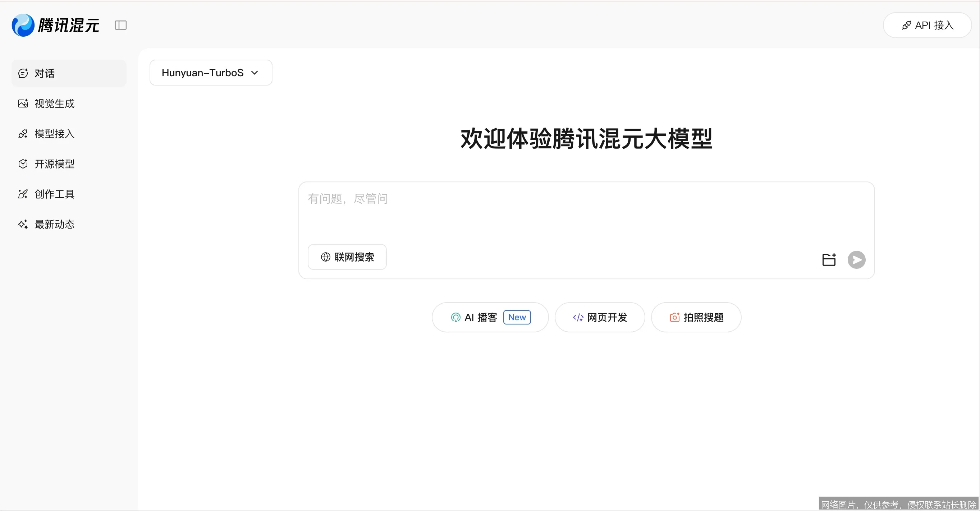The image size is (980, 511).
Task: Enable 联网搜索 web search
Action: click(x=347, y=257)
